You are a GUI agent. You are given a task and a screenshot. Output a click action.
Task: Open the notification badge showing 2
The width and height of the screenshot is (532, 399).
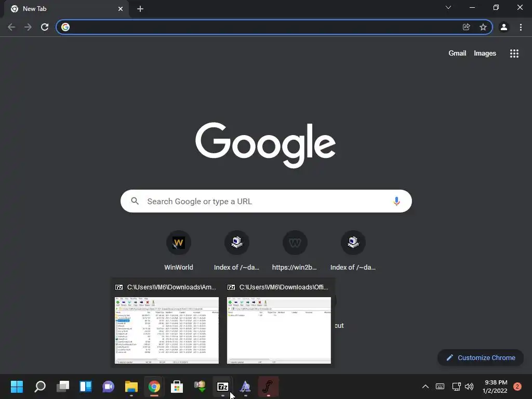point(517,387)
